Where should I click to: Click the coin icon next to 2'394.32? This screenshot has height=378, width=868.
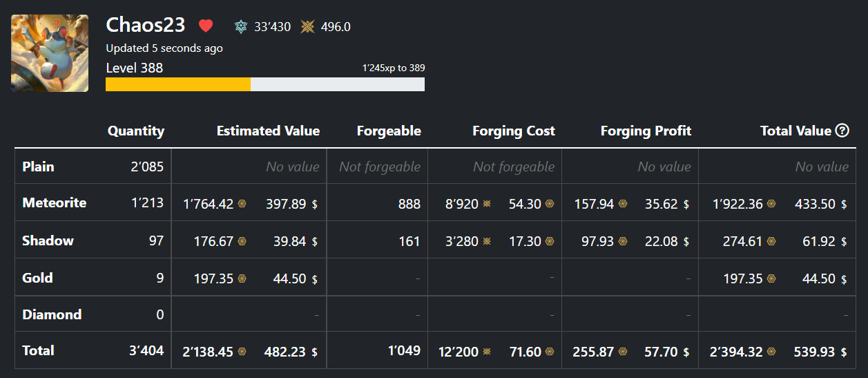coord(771,352)
